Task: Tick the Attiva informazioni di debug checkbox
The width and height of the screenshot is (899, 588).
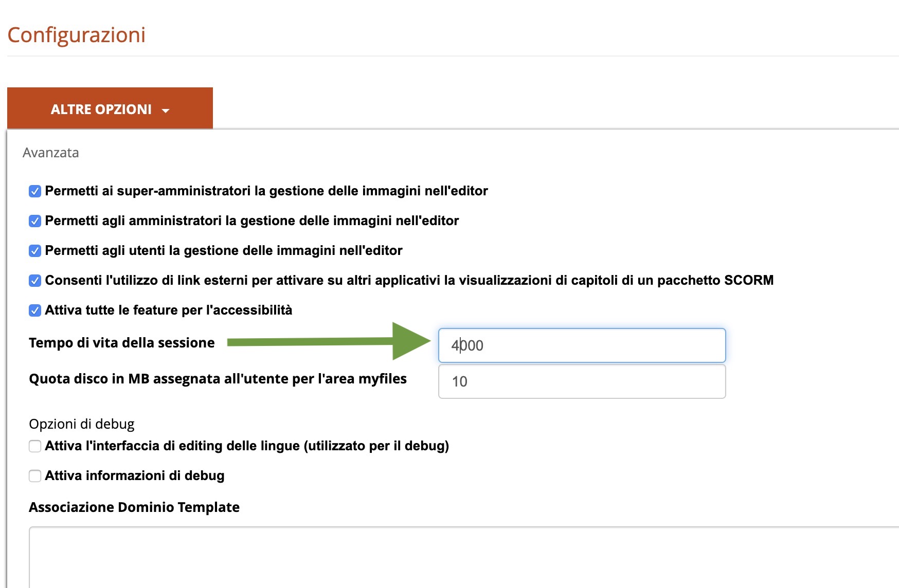Action: pos(35,476)
